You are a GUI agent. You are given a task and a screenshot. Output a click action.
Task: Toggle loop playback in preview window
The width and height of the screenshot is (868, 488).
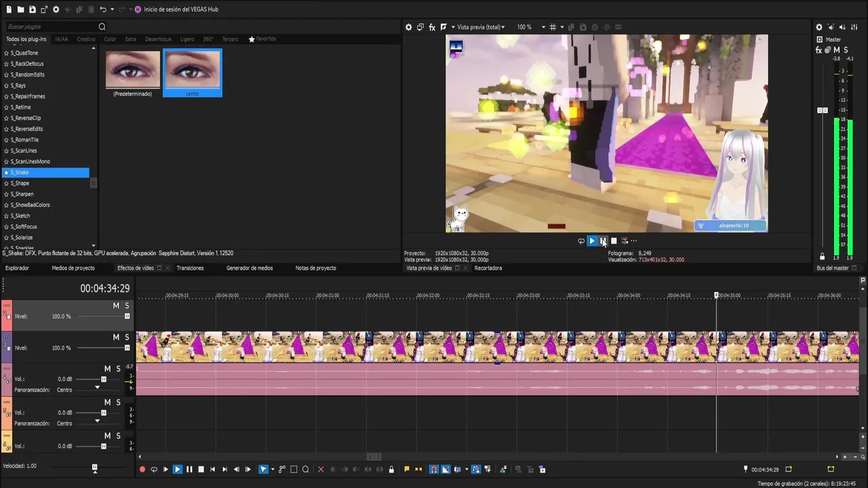(581, 241)
